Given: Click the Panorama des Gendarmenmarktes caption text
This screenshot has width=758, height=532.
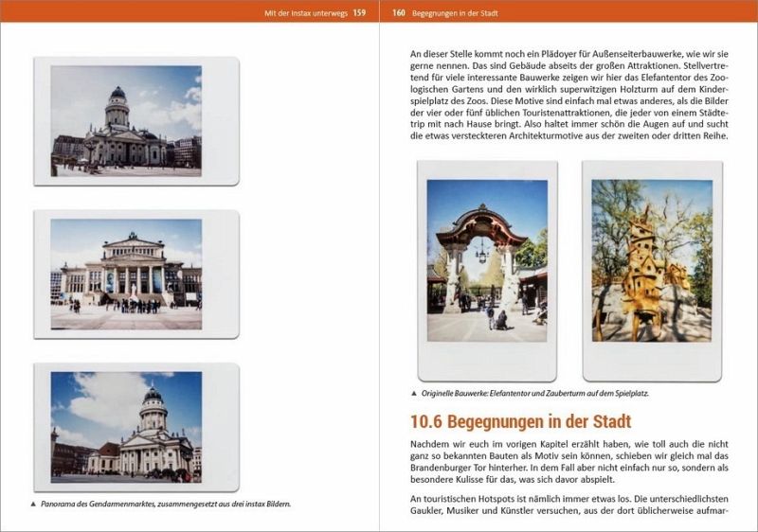Looking at the screenshot, I should tap(168, 505).
